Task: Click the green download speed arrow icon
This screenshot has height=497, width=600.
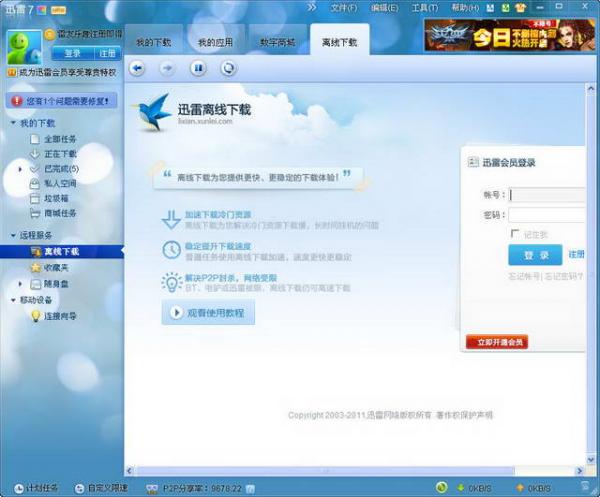Action: 461,488
